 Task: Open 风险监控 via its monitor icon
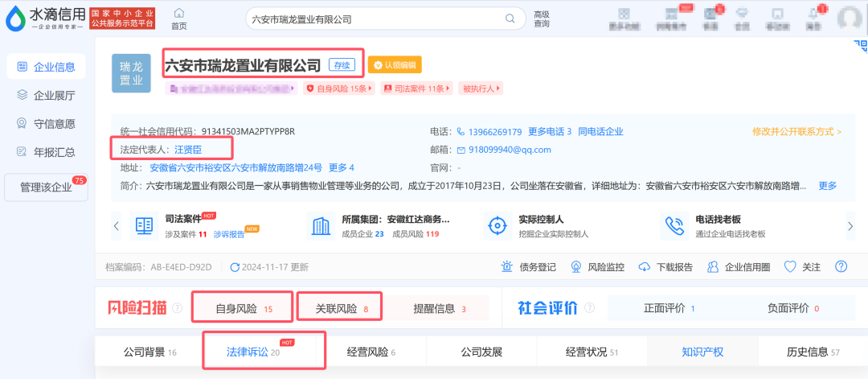(x=576, y=267)
